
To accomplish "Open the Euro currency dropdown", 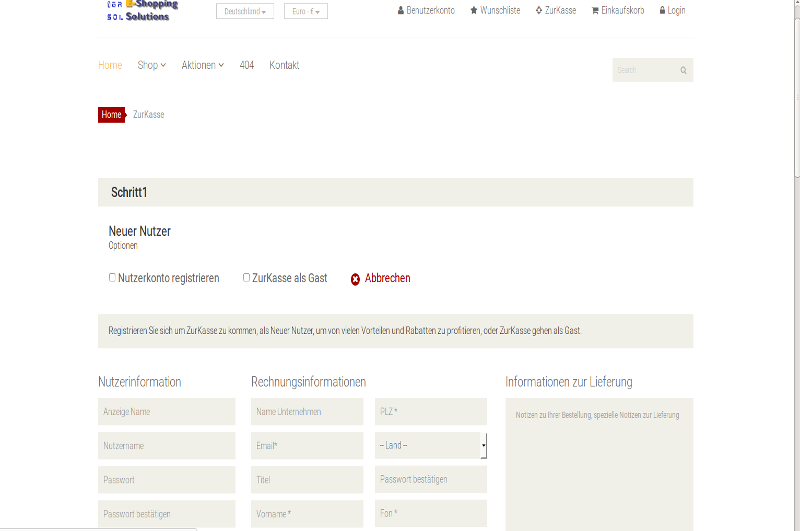I will pos(305,12).
